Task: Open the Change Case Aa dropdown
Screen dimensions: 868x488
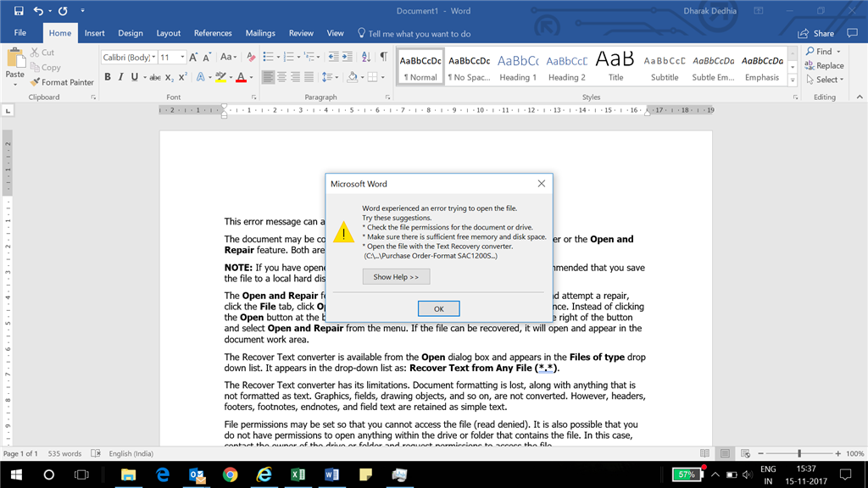Action: (x=228, y=57)
